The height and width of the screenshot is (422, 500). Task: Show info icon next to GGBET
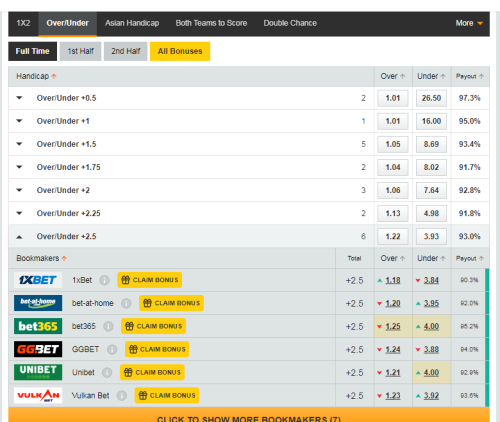[112, 349]
